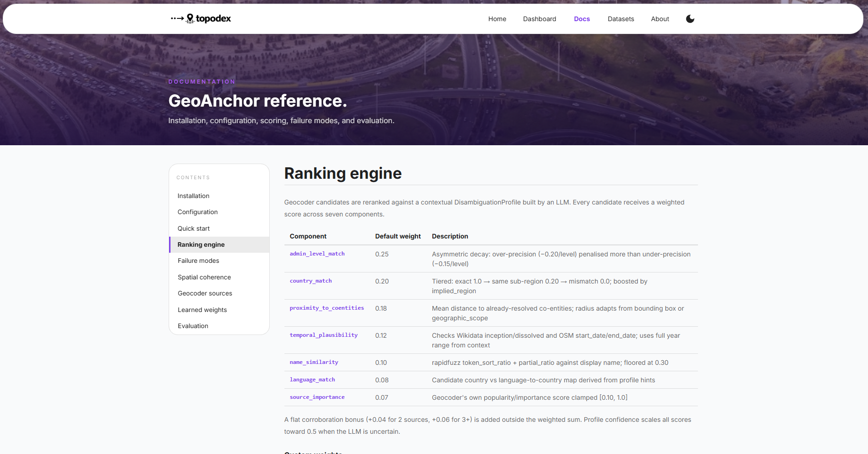
Task: Click the admin_level_match code cell
Action: click(317, 254)
